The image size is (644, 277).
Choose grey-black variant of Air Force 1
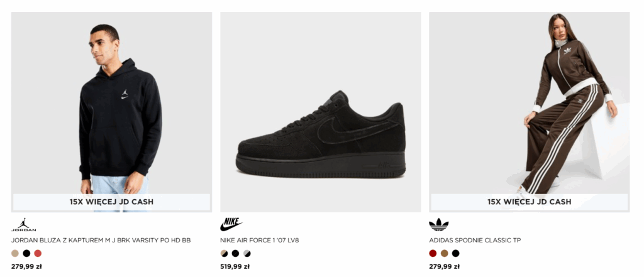[x=247, y=253]
